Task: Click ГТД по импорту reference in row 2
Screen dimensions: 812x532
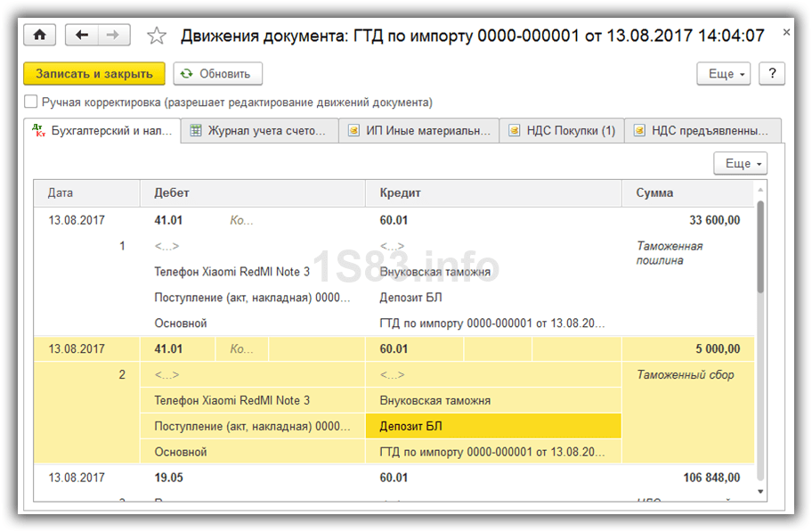Action: point(492,452)
